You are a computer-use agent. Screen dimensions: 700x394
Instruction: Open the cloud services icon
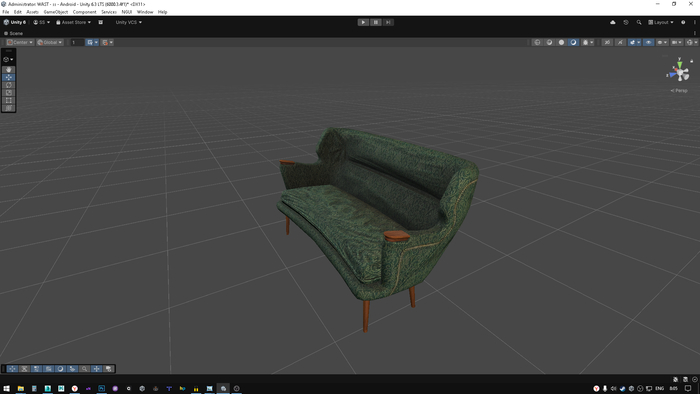click(x=612, y=22)
